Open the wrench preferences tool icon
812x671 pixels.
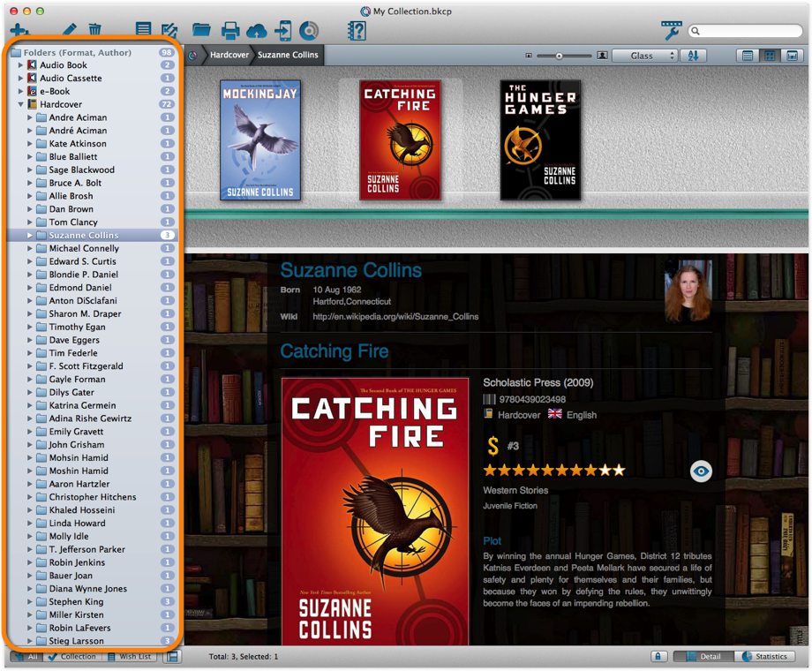(671, 31)
